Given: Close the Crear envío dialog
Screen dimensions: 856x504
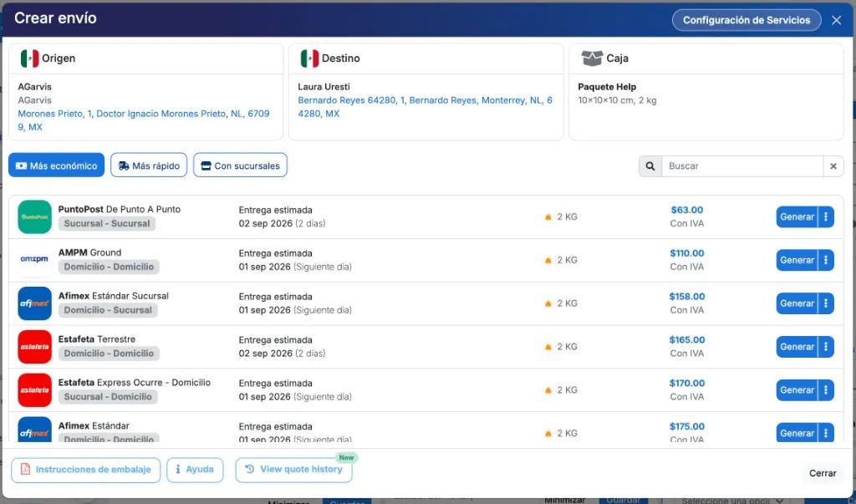Looking at the screenshot, I should tap(836, 20).
